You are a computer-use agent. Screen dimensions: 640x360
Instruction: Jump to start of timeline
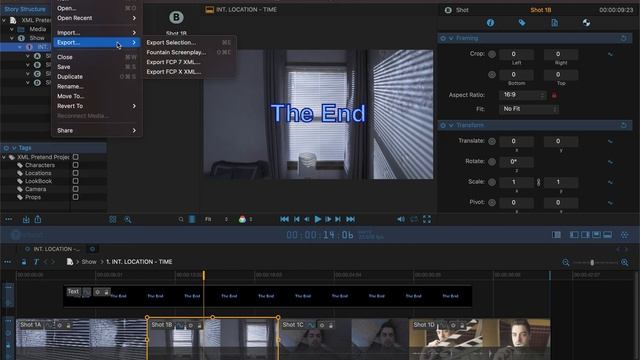(x=284, y=219)
